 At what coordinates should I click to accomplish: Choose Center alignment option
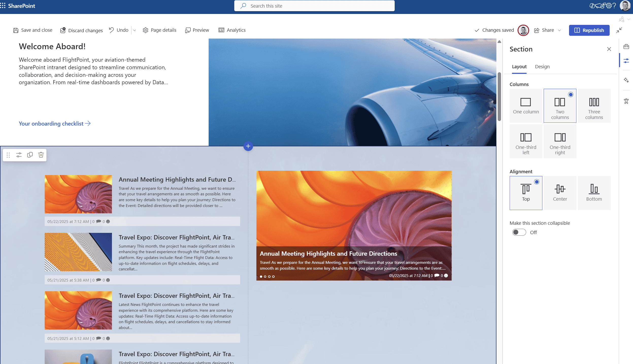(560, 193)
